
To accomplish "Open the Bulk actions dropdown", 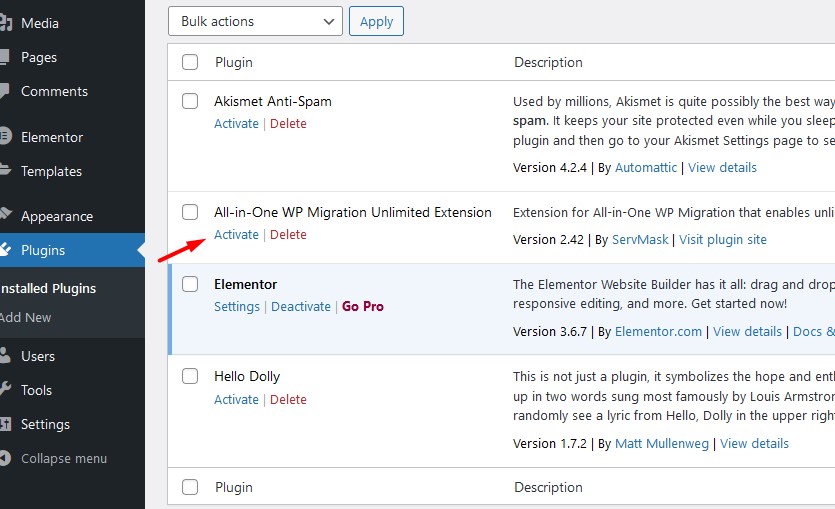I will (x=255, y=21).
